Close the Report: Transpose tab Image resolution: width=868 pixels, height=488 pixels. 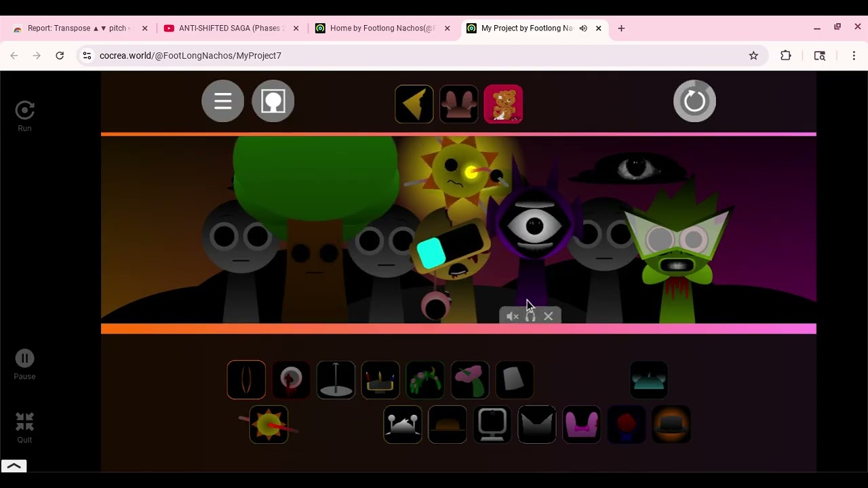144,28
